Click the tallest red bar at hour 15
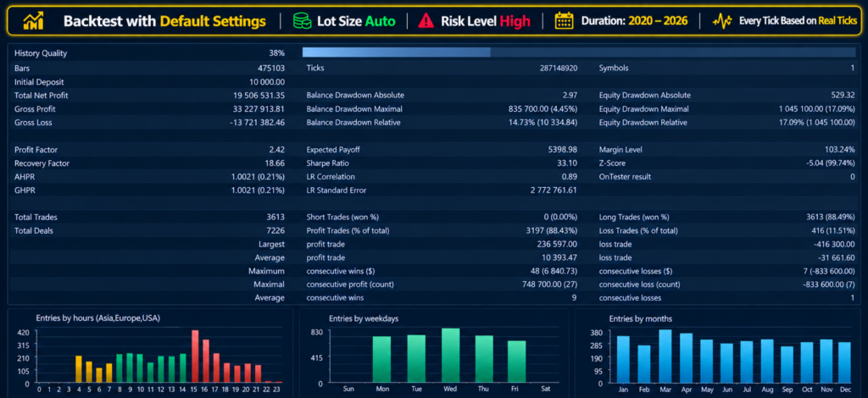Viewport: 868px width, 398px height. (x=195, y=357)
